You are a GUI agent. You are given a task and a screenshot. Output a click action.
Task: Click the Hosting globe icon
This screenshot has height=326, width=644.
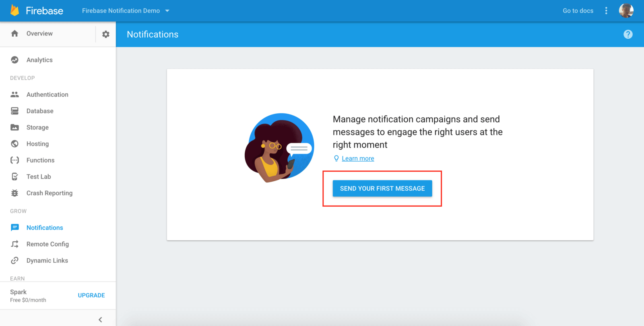15,144
